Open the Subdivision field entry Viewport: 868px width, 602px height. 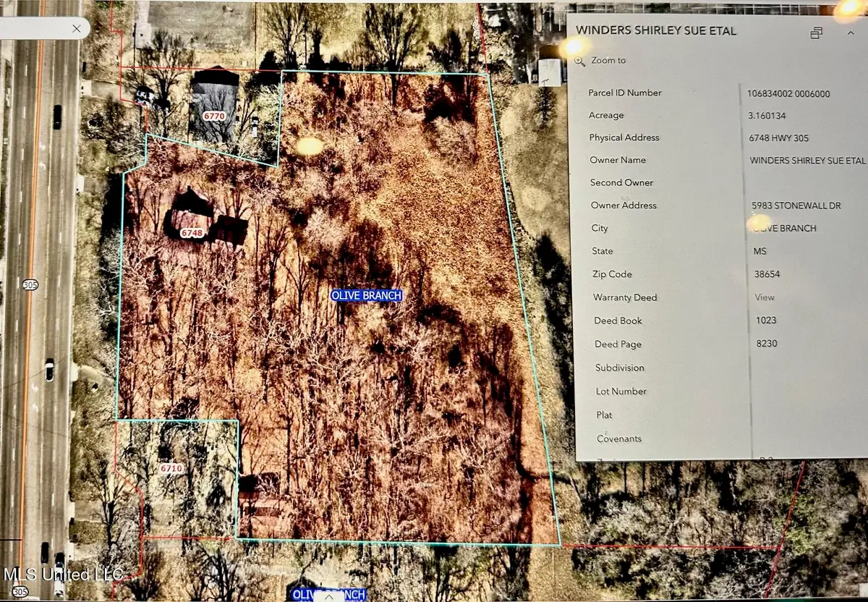(x=620, y=368)
